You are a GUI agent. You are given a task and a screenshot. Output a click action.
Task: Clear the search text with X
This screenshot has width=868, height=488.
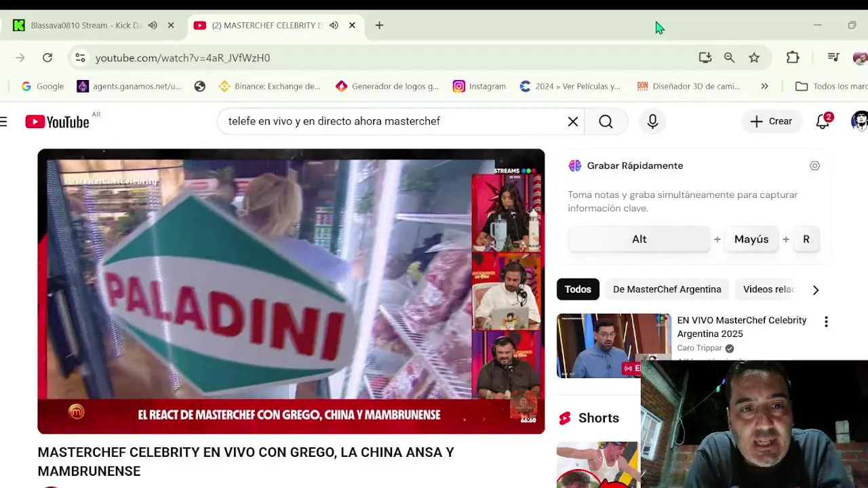(573, 121)
